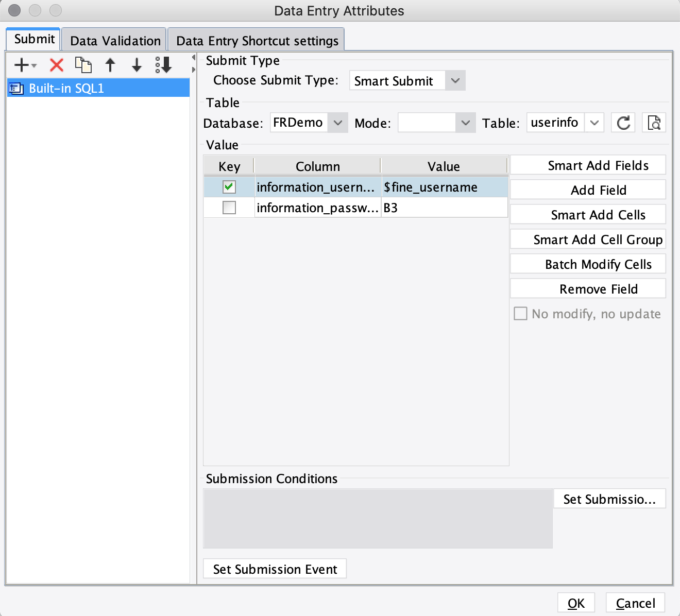The width and height of the screenshot is (680, 616).
Task: Copy the selected submission entry
Action: pos(83,65)
